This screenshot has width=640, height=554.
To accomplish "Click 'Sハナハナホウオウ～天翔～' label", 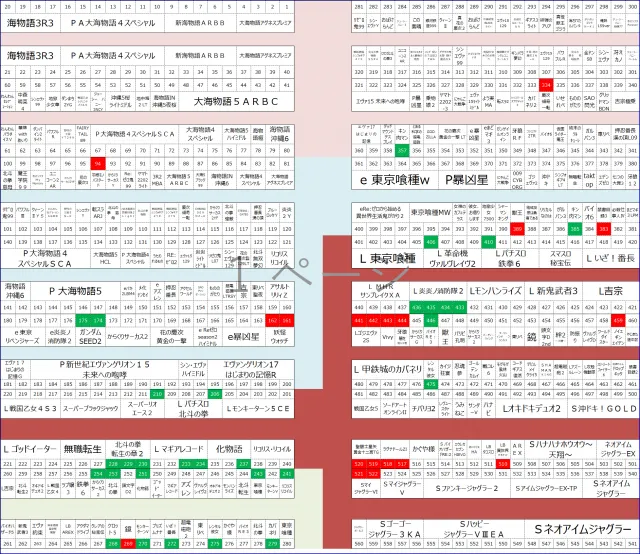I will [560, 449].
